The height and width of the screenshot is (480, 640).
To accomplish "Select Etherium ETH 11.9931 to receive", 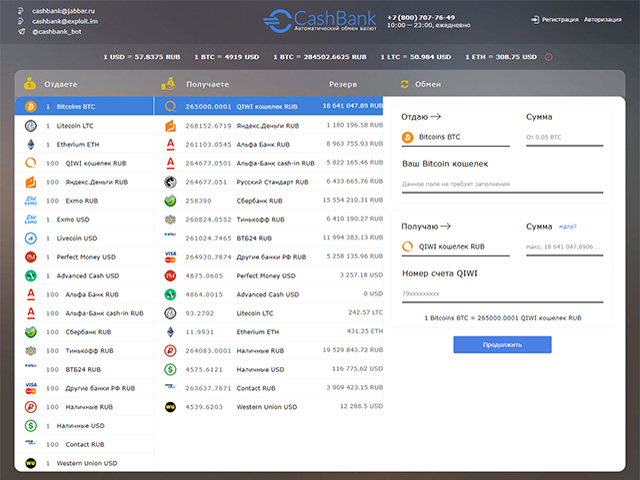I will (x=269, y=332).
